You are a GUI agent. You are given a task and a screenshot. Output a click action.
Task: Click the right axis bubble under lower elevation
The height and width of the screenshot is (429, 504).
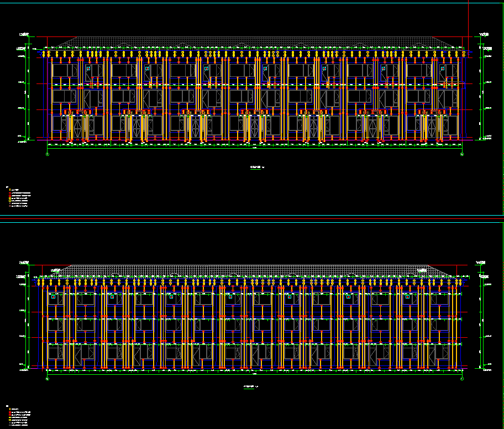point(462,379)
